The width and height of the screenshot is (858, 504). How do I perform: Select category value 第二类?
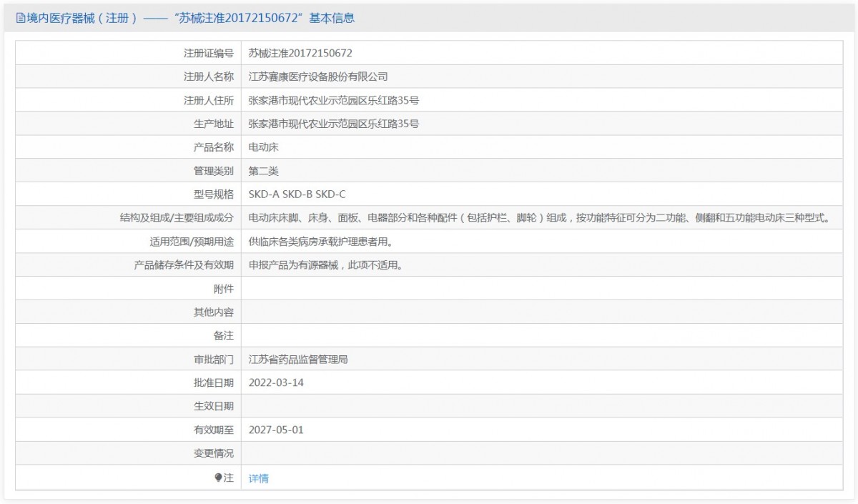click(x=263, y=171)
